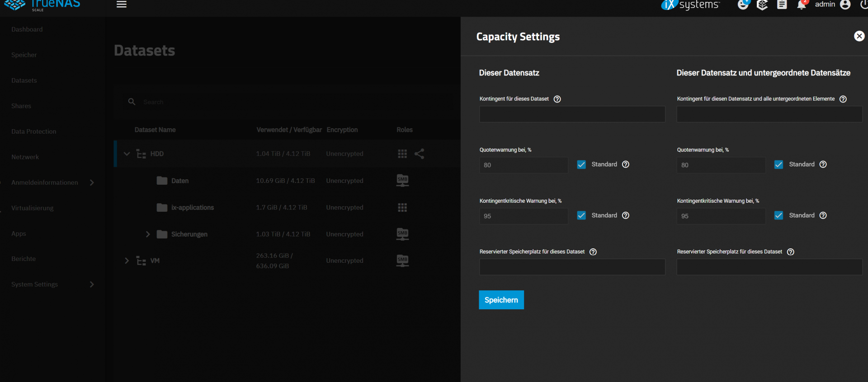
Task: Go to Speicher in sidebar menu
Action: click(x=24, y=55)
